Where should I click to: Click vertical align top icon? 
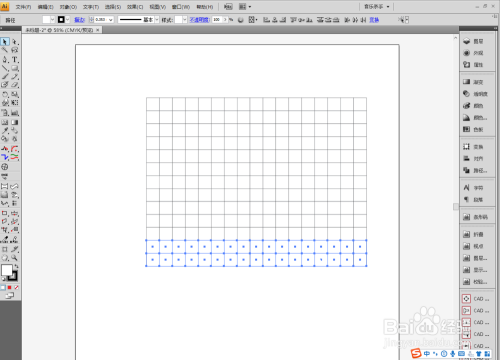(294, 20)
